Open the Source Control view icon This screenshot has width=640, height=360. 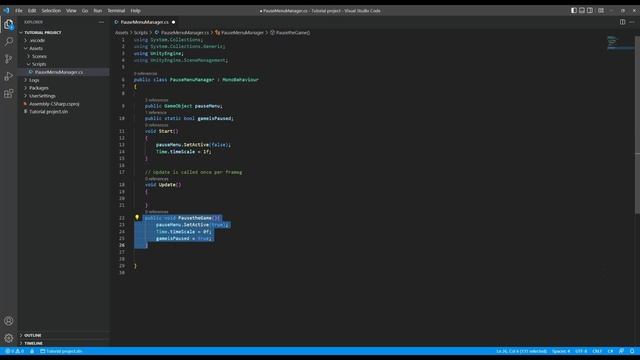[x=9, y=59]
